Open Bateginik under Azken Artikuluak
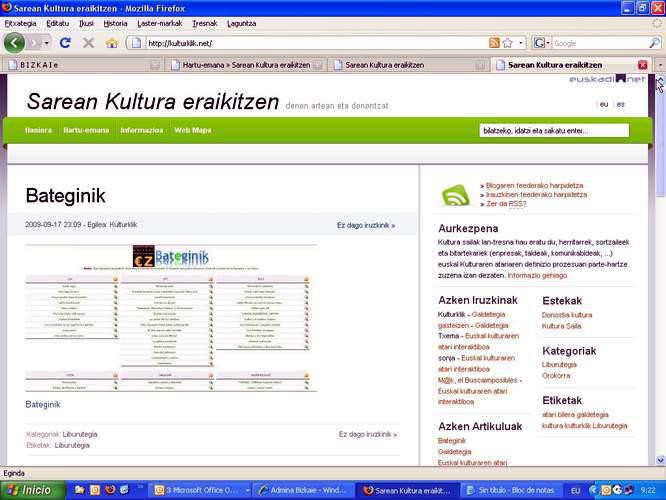This screenshot has height=500, width=666. [x=452, y=441]
